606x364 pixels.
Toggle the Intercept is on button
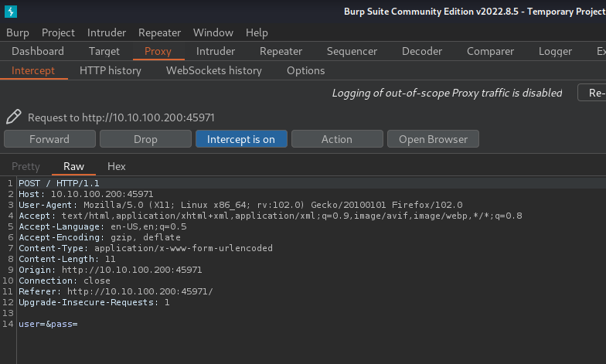(241, 139)
